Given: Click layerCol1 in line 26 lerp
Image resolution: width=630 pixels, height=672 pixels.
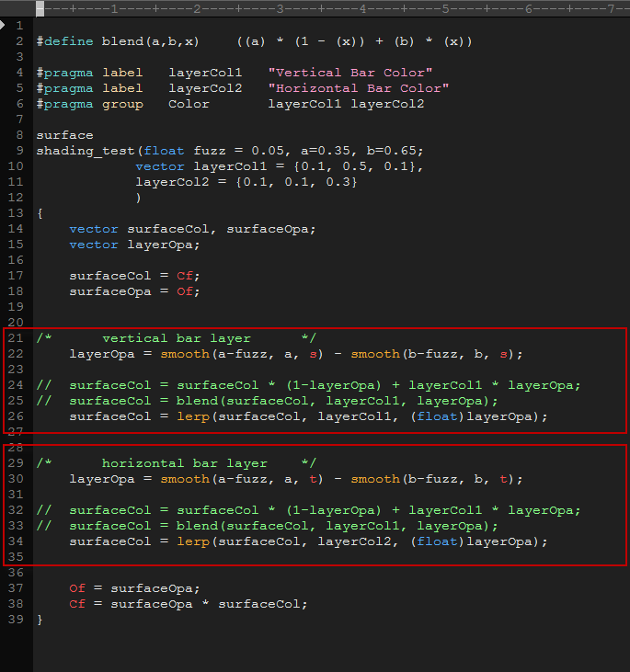Looking at the screenshot, I should pyautogui.click(x=354, y=416).
